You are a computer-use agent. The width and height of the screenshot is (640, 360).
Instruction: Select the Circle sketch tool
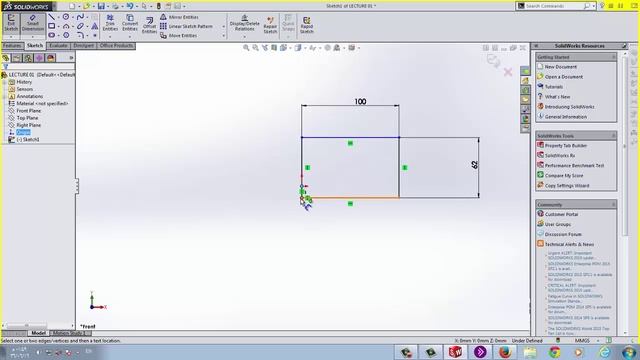pyautogui.click(x=66, y=17)
